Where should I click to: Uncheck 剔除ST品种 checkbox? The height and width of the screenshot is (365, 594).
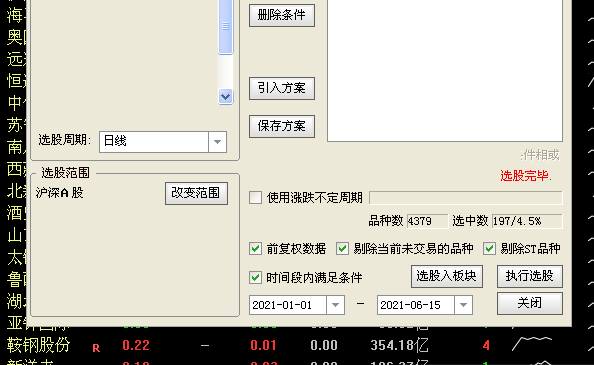coord(489,249)
